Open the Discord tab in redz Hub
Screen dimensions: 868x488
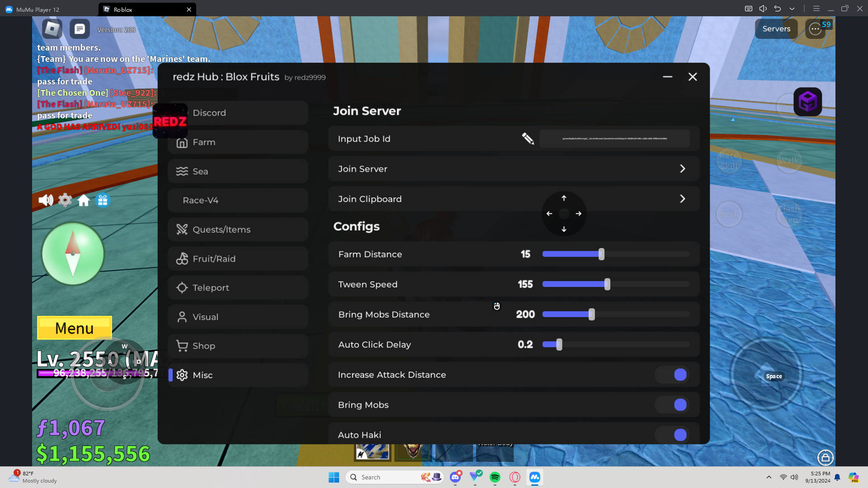point(238,113)
